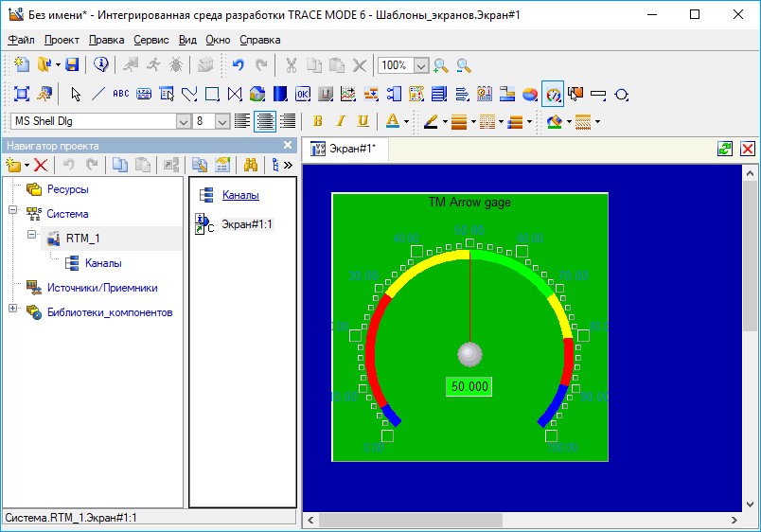This screenshot has width=761, height=532.
Task: Select the line drawing tool
Action: tap(98, 94)
